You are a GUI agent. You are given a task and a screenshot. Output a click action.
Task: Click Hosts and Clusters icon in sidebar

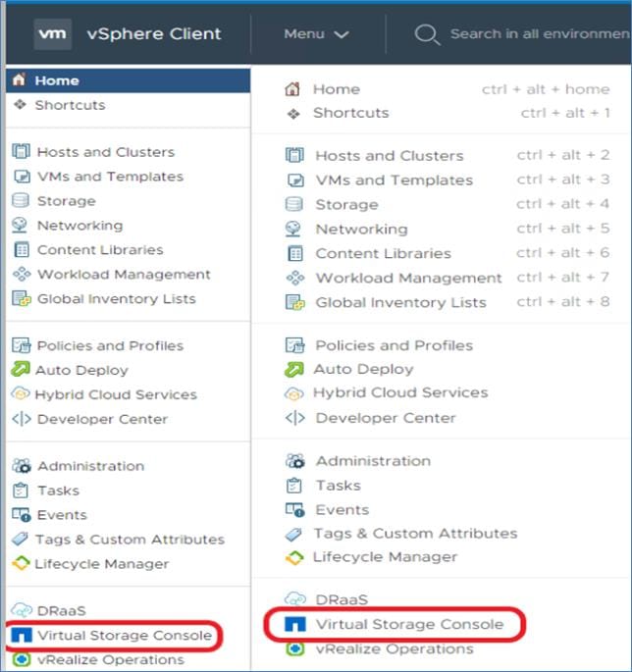[x=21, y=151]
